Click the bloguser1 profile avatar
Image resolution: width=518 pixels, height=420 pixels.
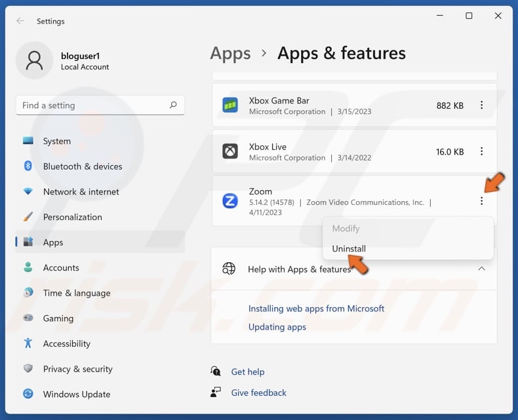click(x=34, y=60)
